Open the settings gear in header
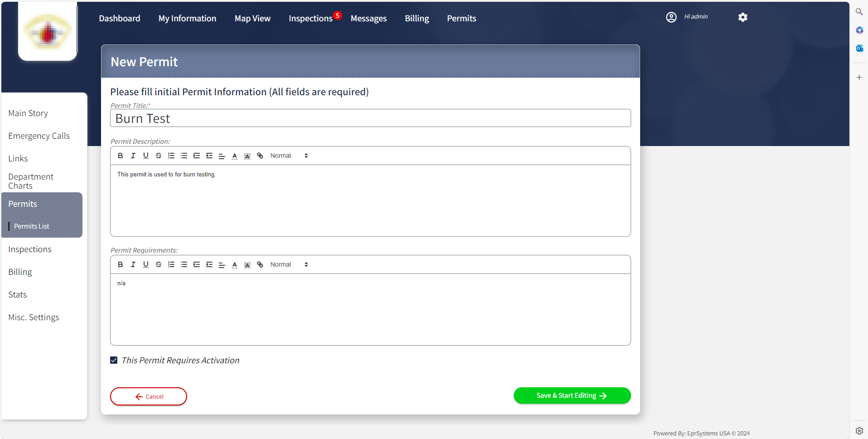The image size is (868, 439). (x=743, y=17)
